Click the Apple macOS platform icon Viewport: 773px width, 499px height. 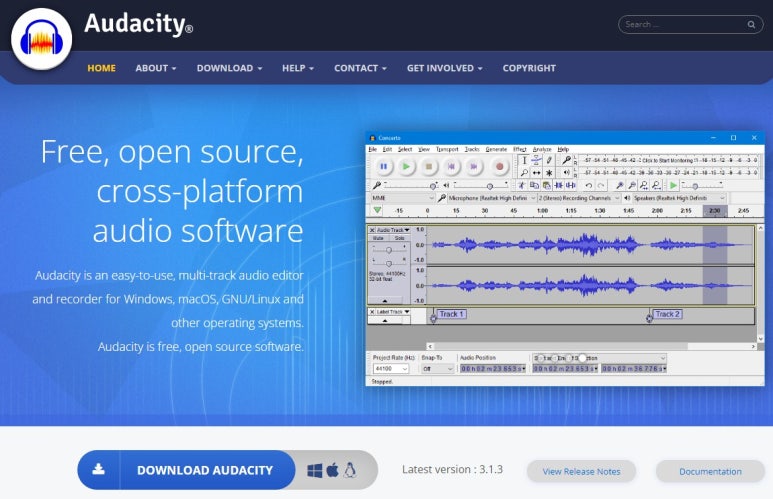tap(333, 470)
